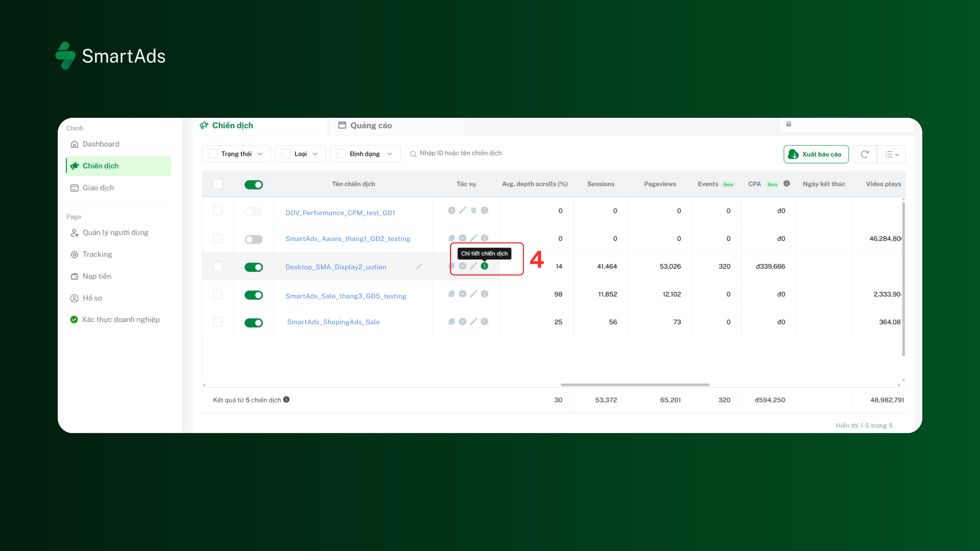Click the refresh icon button
The image size is (980, 551).
(x=865, y=154)
